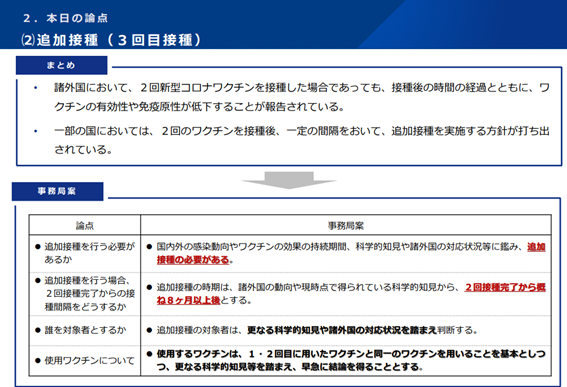Click the slide title 追加接種(3回目接種)
Image resolution: width=567 pixels, height=387 pixels.
tap(111, 40)
